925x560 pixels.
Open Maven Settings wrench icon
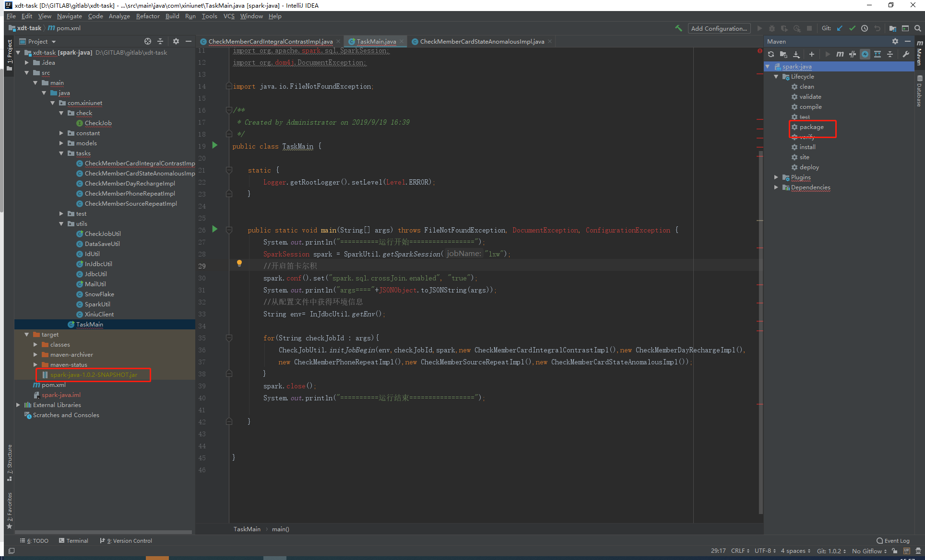(x=906, y=54)
